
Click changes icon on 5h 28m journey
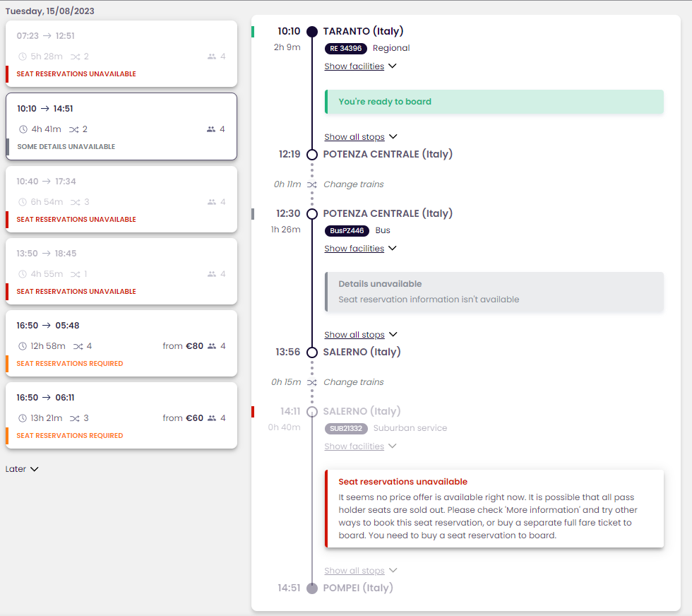76,57
